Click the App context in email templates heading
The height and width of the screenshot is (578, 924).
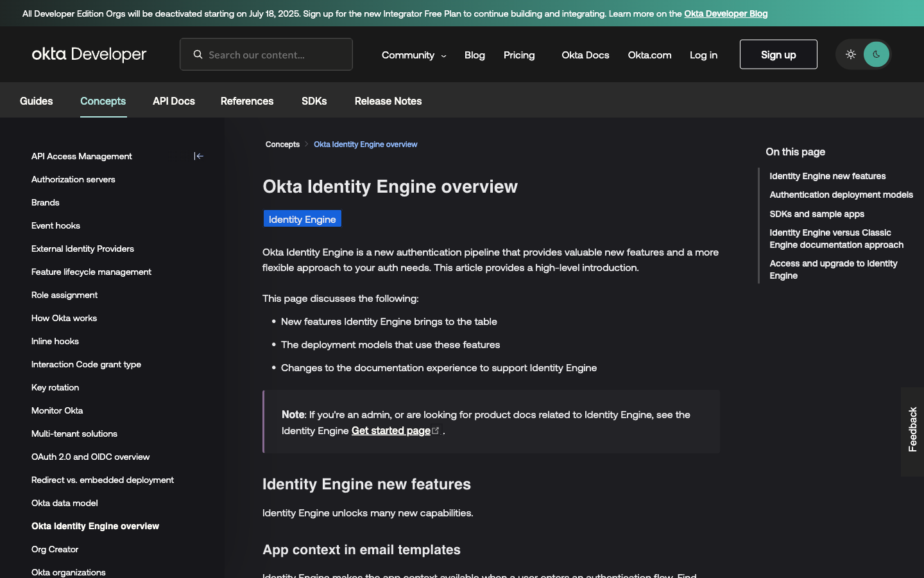tap(361, 550)
